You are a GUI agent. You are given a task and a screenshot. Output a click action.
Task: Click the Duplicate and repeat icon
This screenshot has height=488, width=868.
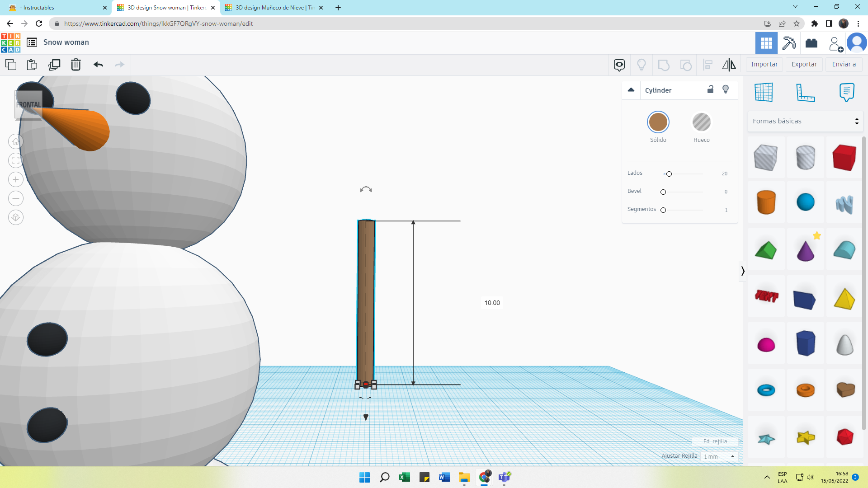tap(54, 65)
